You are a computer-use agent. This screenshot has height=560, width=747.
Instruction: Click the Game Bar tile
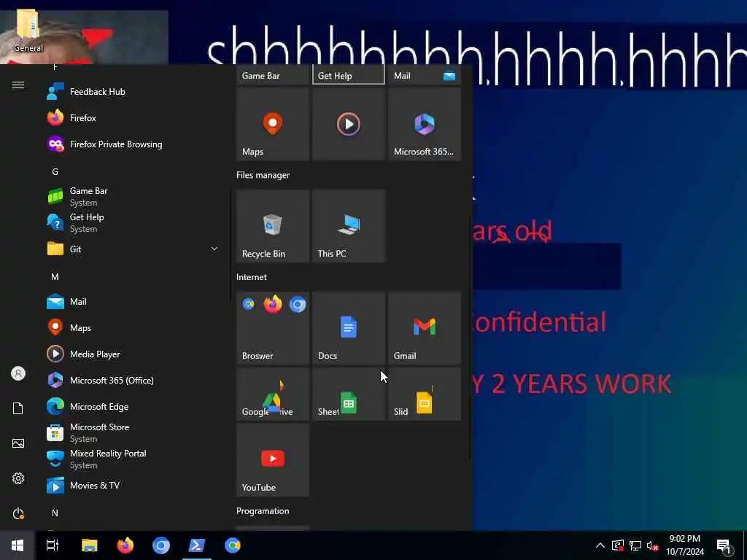(273, 75)
